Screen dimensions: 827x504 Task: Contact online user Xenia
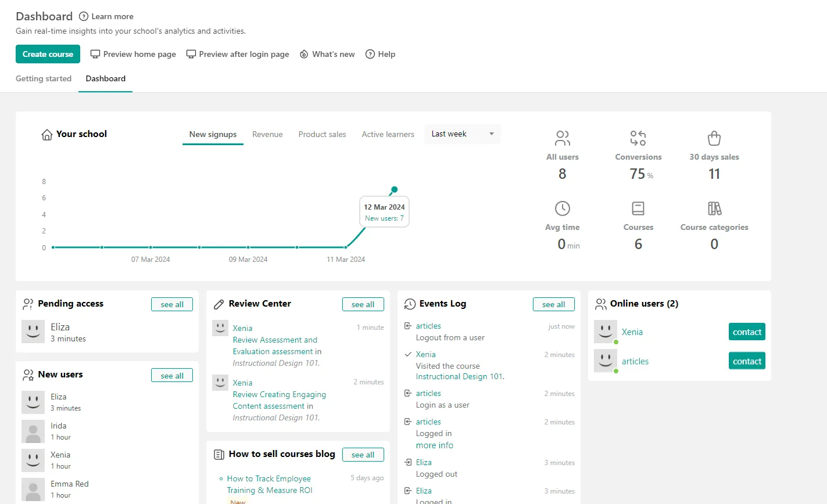coord(746,332)
